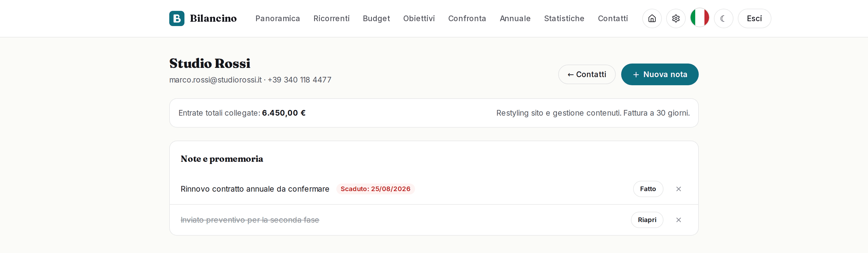Toggle dark mode with moon icon

[723, 18]
